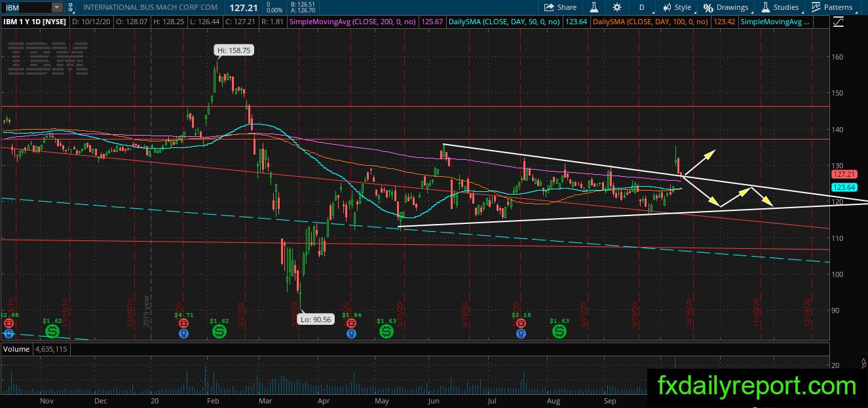Open the flask Edit Studies icon
Viewport: 868px width, 408px height.
[594, 7]
